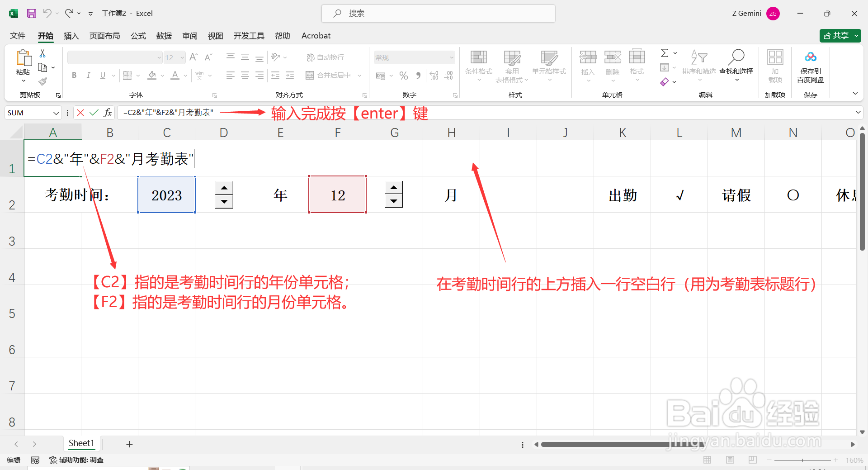Select the Sheet1 tab

pos(81,444)
